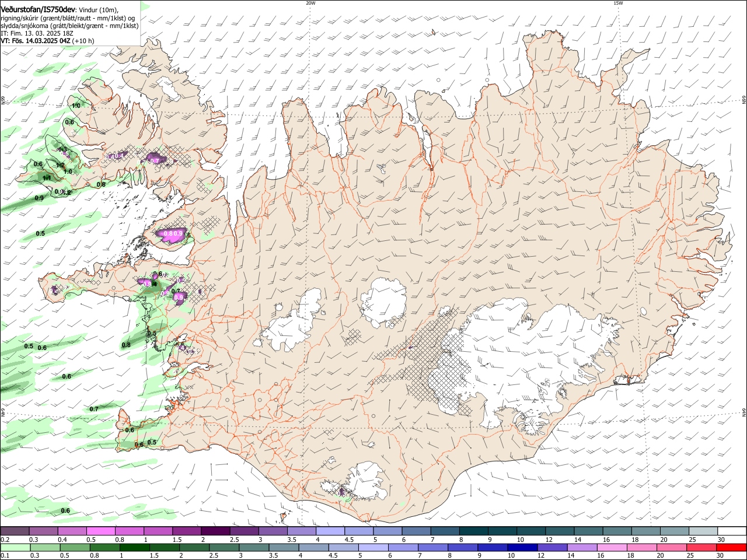747x560 pixels.
Task: Pick the coral red 25 rain scale swatch
Action: [x=701, y=547]
